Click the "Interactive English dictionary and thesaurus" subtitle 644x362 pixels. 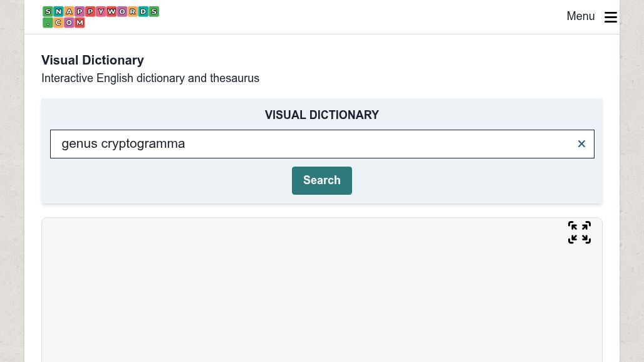pos(150,78)
